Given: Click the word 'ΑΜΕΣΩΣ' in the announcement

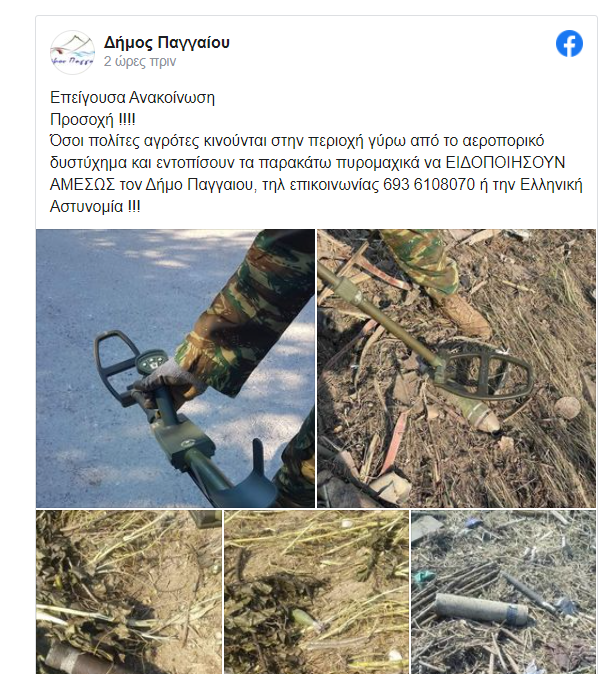Looking at the screenshot, I should 83,184.
